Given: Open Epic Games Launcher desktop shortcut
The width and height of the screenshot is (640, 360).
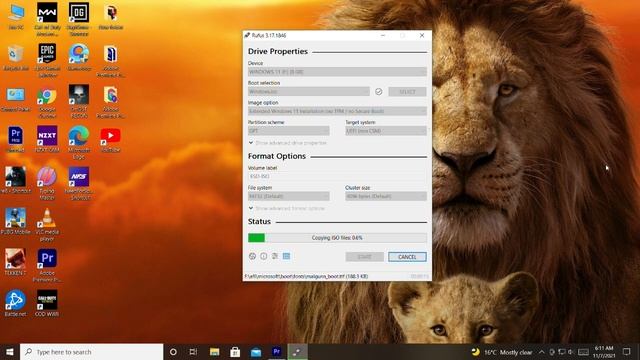Looking at the screenshot, I should pyautogui.click(x=47, y=60).
